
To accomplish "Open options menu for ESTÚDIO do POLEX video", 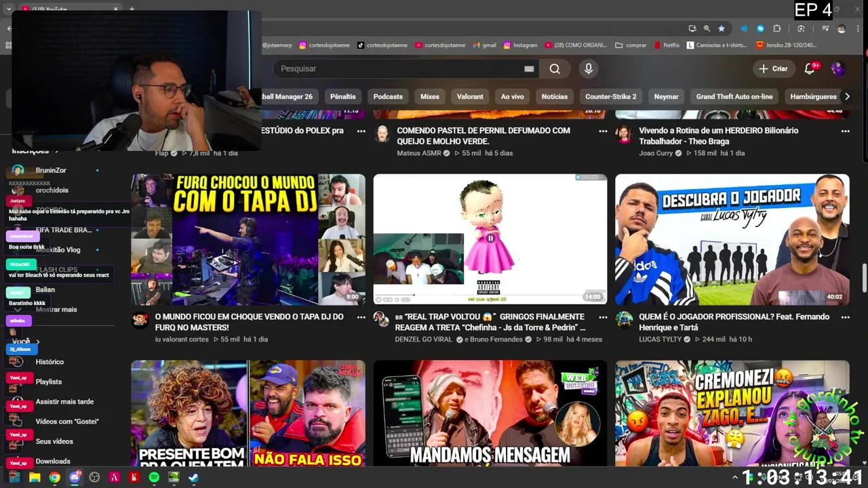I will (361, 131).
